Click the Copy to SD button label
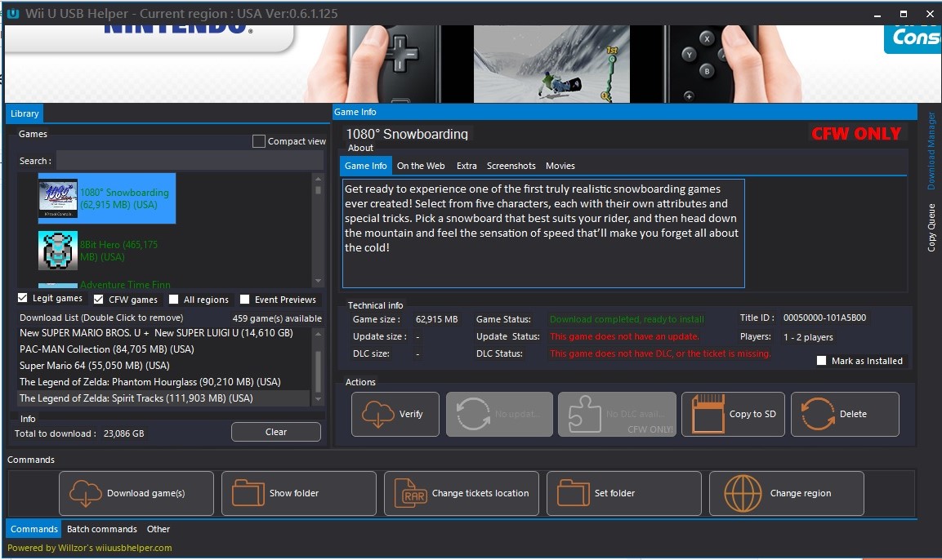This screenshot has height=560, width=942. tap(752, 414)
